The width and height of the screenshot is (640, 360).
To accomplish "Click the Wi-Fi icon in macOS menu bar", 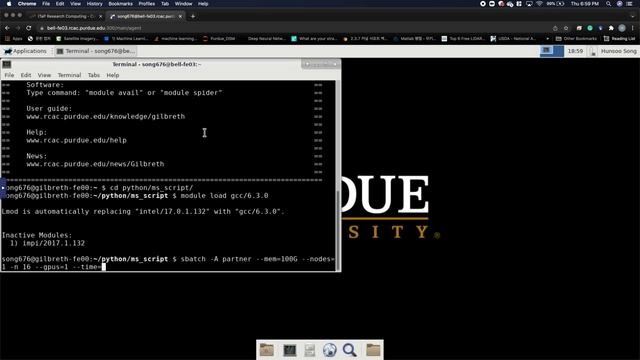I will pyautogui.click(x=539, y=4).
